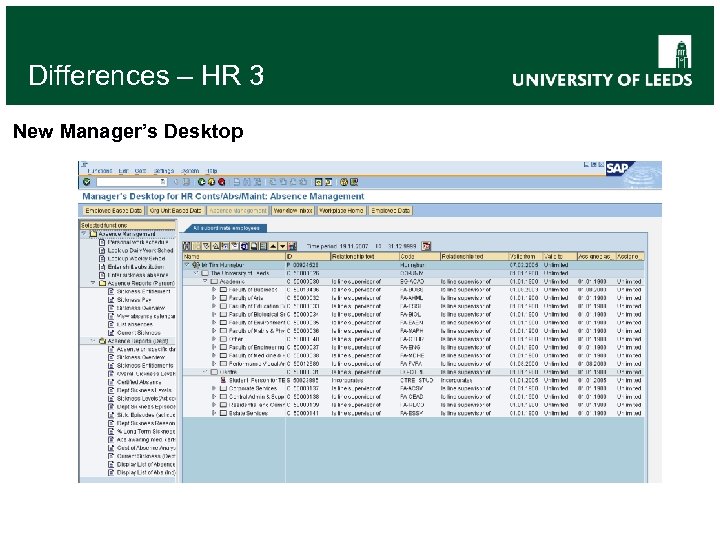
Task: Click the Employee Data button
Action: [390, 210]
